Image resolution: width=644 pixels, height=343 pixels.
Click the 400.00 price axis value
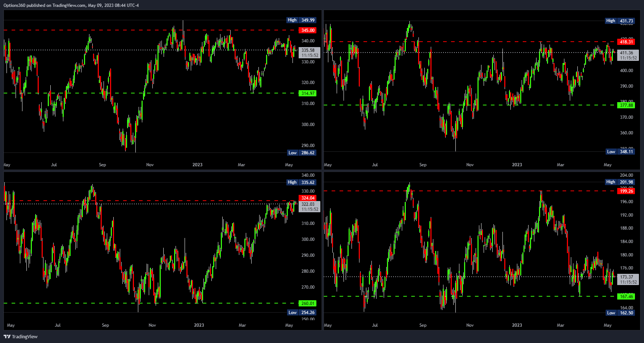pos(626,71)
